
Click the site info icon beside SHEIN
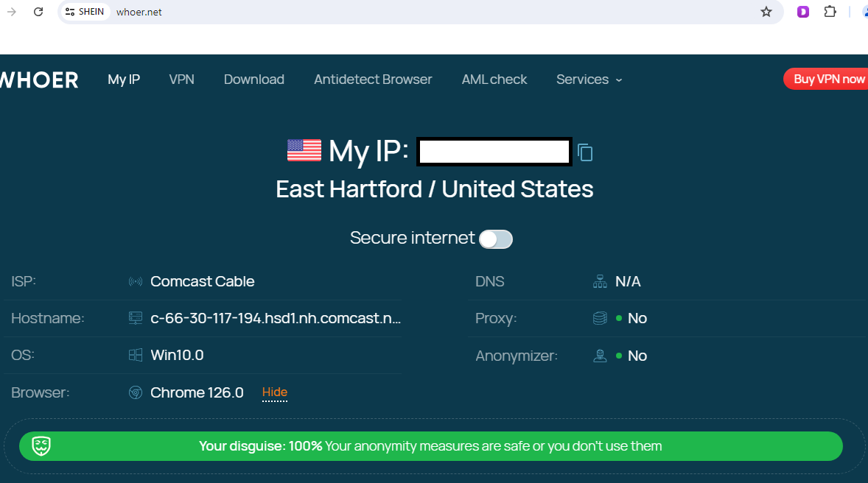coord(70,12)
